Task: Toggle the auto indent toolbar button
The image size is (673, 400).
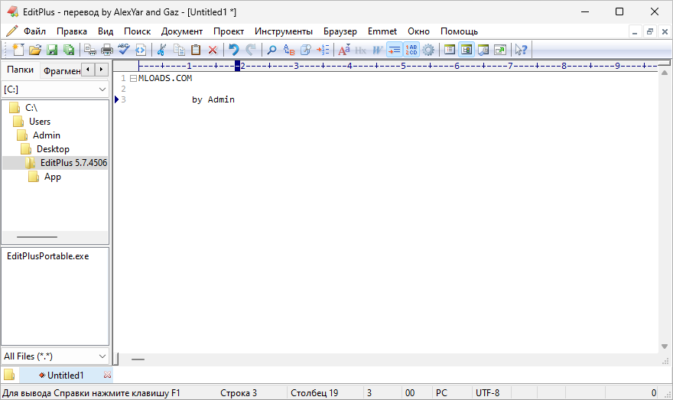Action: [394, 50]
